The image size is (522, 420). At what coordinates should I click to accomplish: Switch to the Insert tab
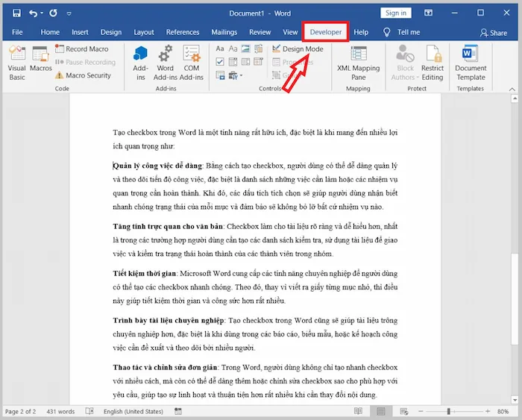(x=80, y=32)
